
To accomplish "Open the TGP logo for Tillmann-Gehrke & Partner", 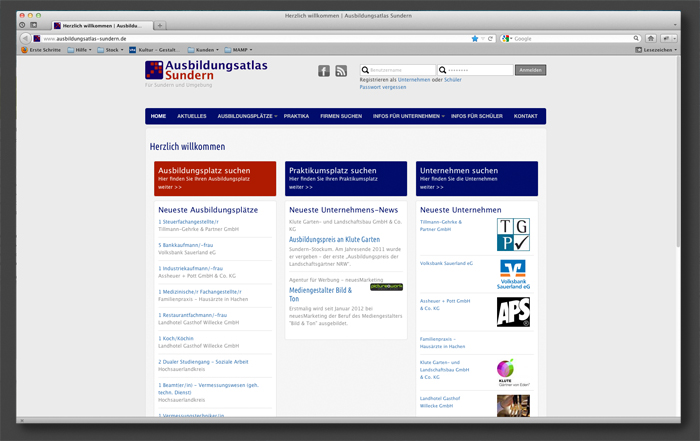I will 513,234.
